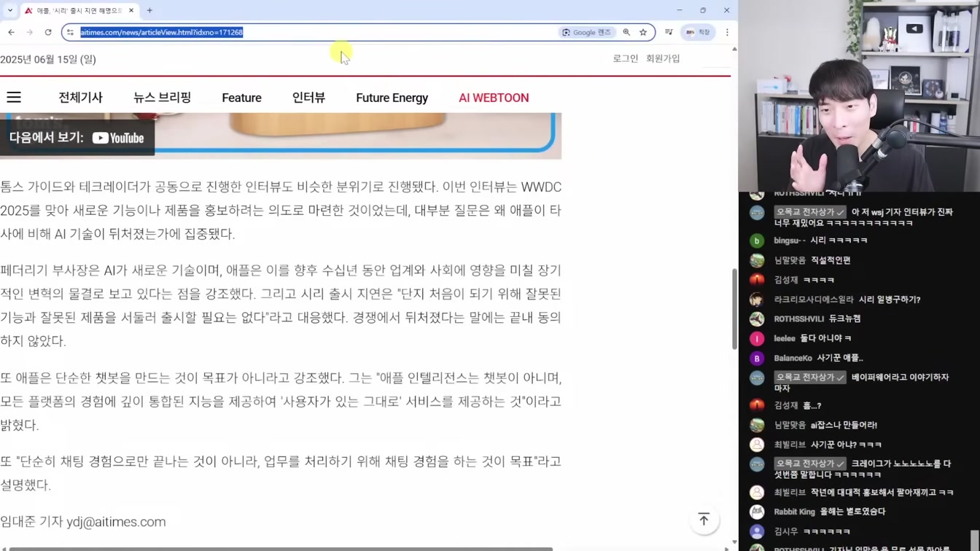Close the current browser tab
The height and width of the screenshot is (551, 980).
point(131,10)
